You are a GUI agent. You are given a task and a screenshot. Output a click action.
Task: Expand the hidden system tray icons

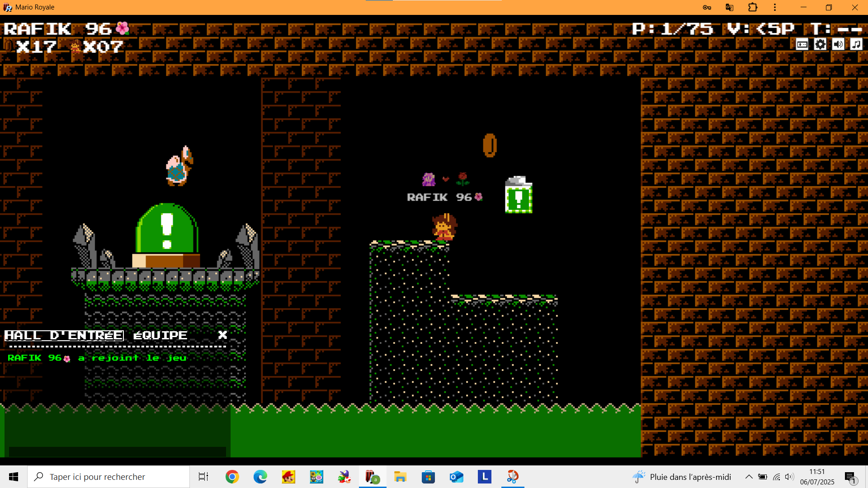(x=749, y=477)
